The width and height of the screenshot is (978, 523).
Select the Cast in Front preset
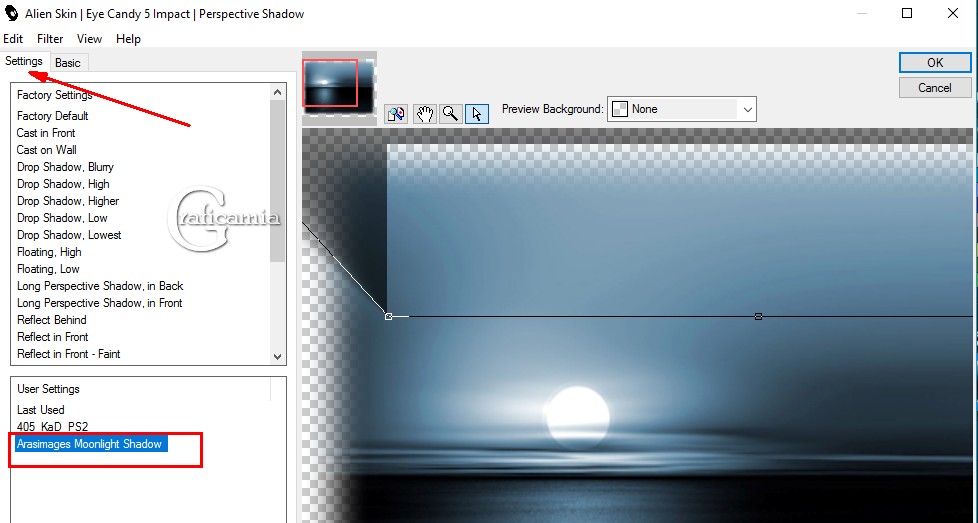[46, 133]
